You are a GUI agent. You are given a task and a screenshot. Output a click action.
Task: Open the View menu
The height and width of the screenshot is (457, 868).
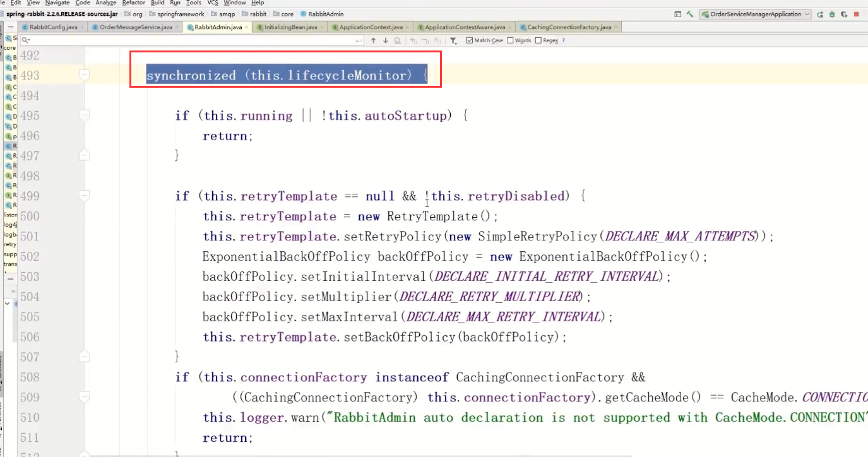coord(33,3)
